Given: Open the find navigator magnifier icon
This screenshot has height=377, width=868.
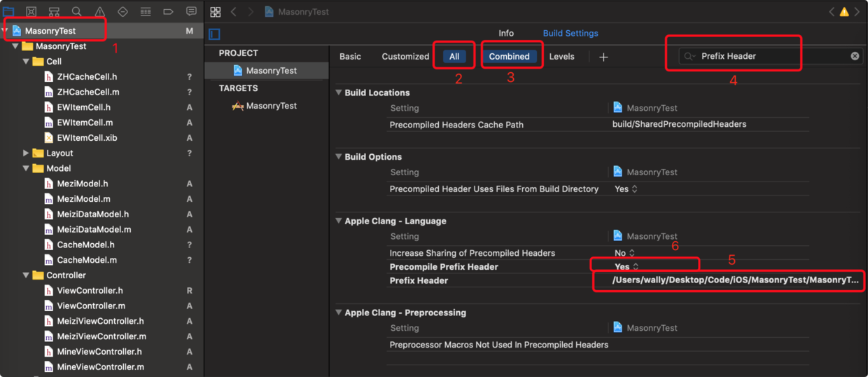Looking at the screenshot, I should (77, 12).
